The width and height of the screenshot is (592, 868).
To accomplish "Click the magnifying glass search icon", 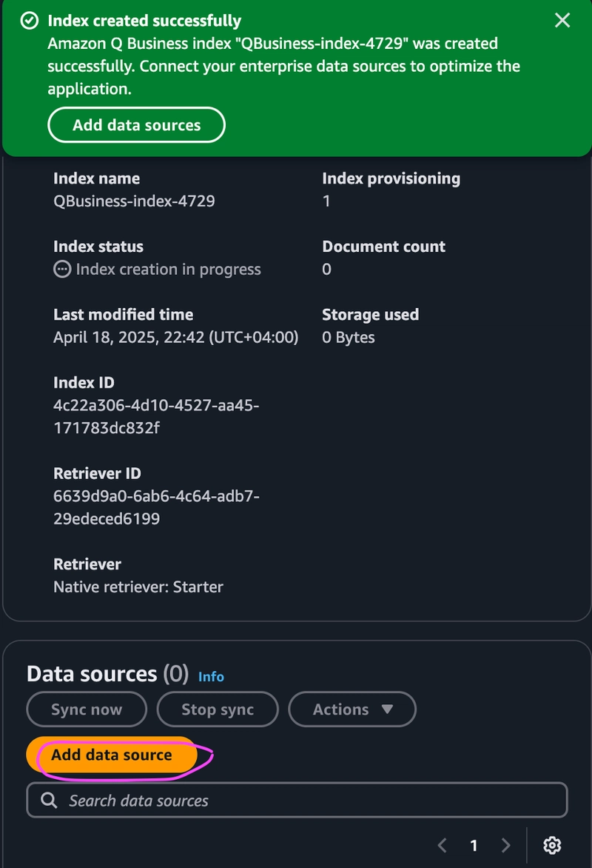I will pyautogui.click(x=49, y=801).
